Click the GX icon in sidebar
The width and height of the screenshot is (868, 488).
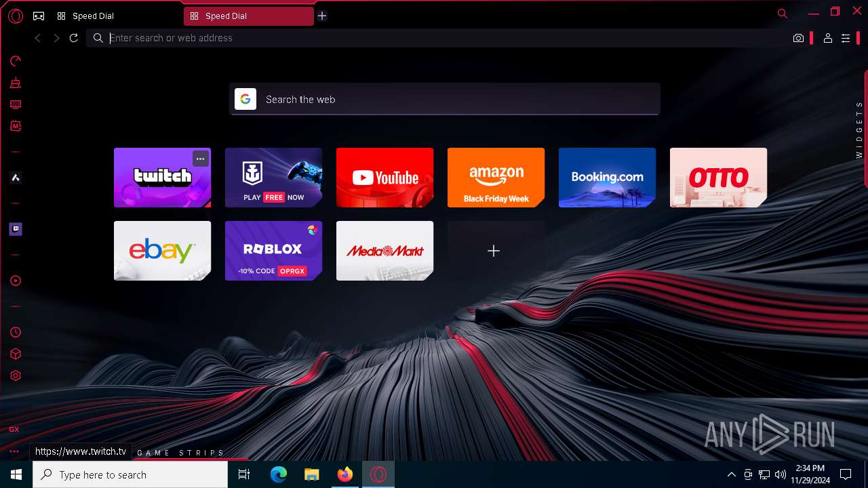point(14,429)
